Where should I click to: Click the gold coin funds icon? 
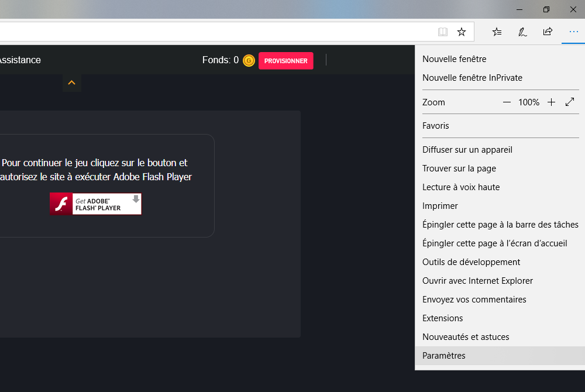point(249,60)
